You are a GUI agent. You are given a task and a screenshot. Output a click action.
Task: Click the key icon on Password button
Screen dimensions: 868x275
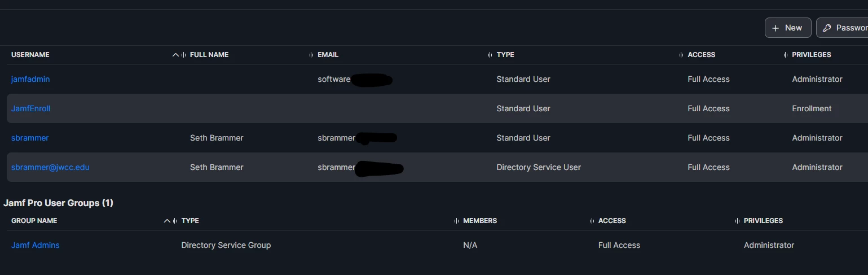click(827, 28)
